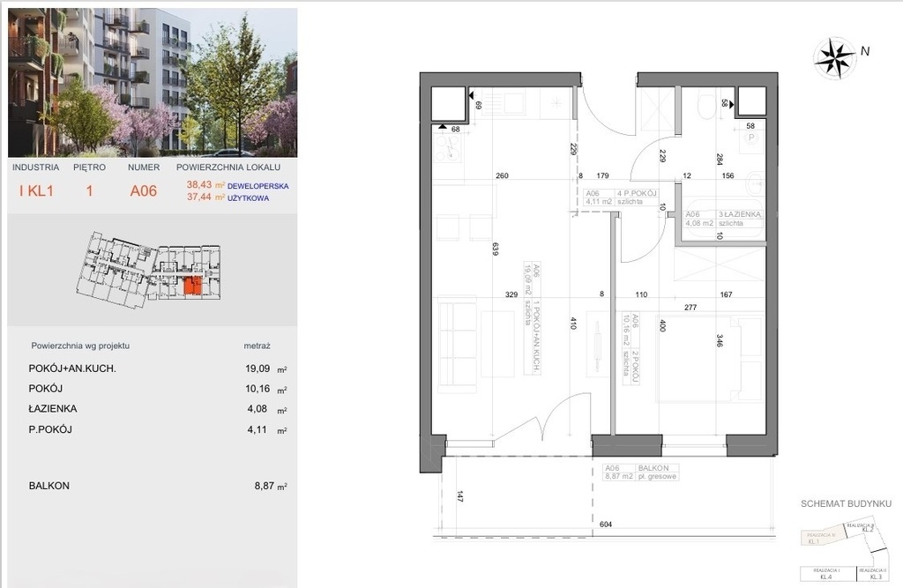
Task: Click the building exterior render photo
Action: (148, 81)
